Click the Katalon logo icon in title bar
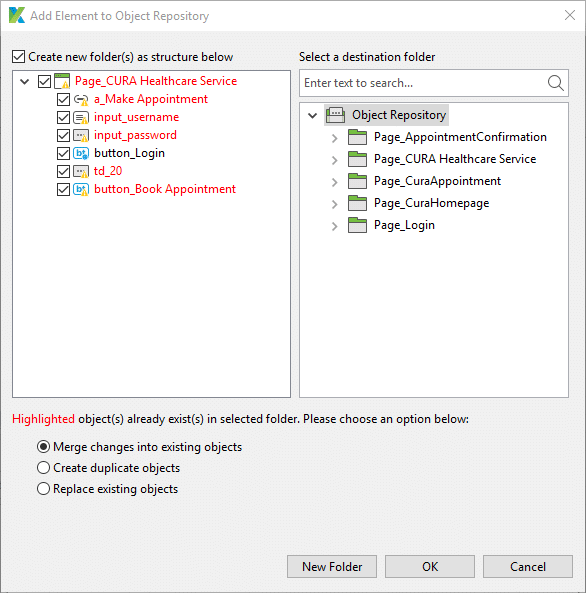586x593 pixels. tap(17, 16)
